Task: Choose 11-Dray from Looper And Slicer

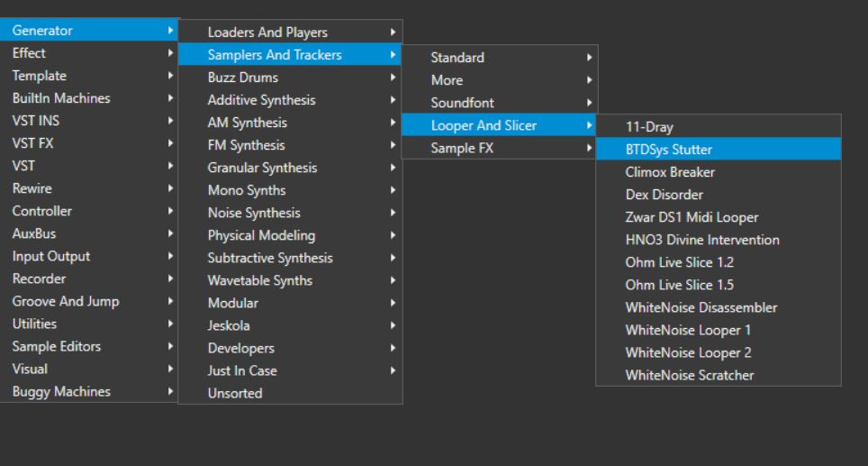Action: pos(649,127)
